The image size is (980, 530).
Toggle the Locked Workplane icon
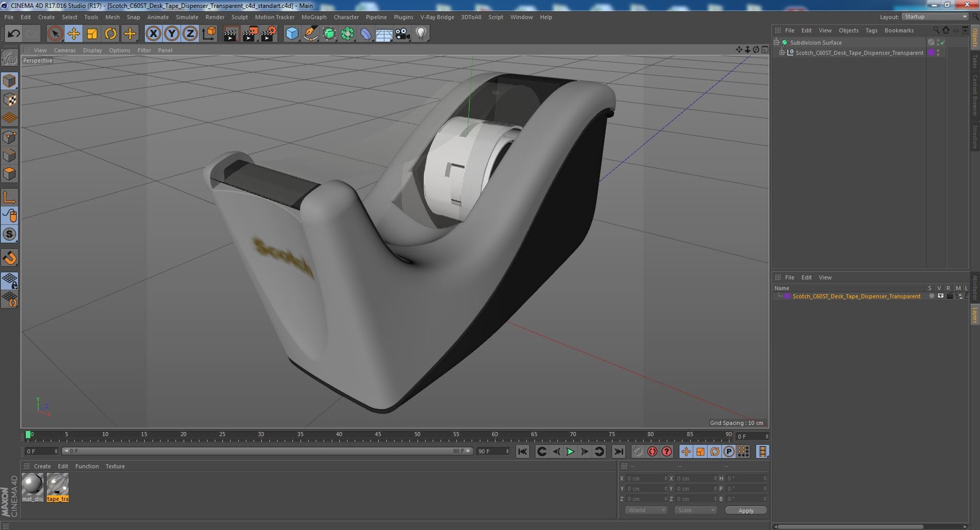(10, 281)
